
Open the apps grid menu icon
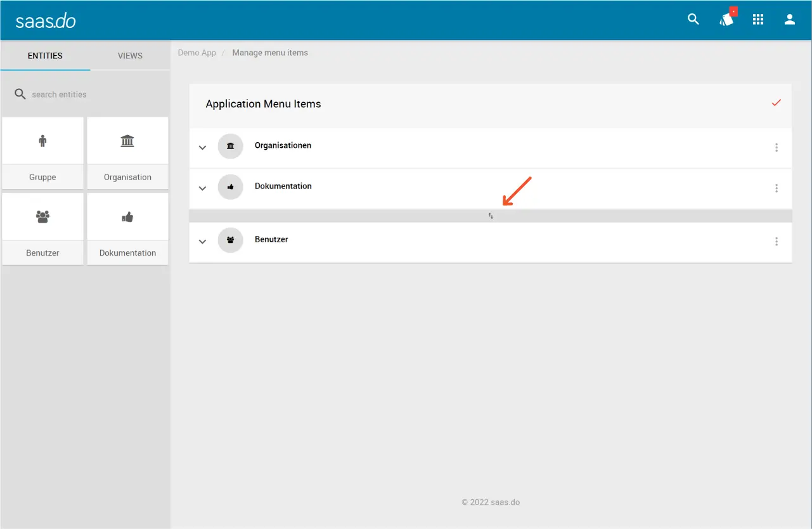point(758,20)
